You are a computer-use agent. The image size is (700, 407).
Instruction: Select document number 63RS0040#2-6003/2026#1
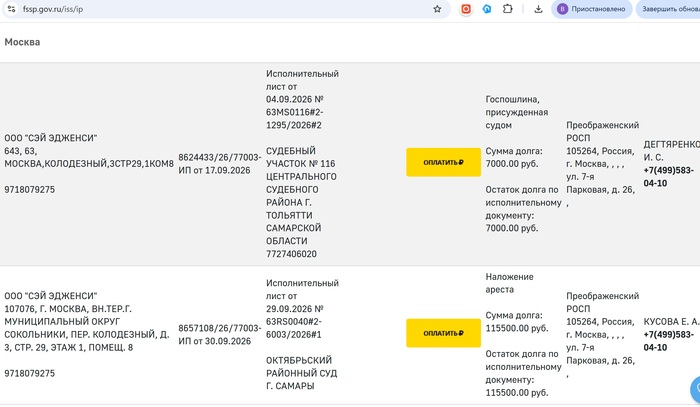(294, 328)
